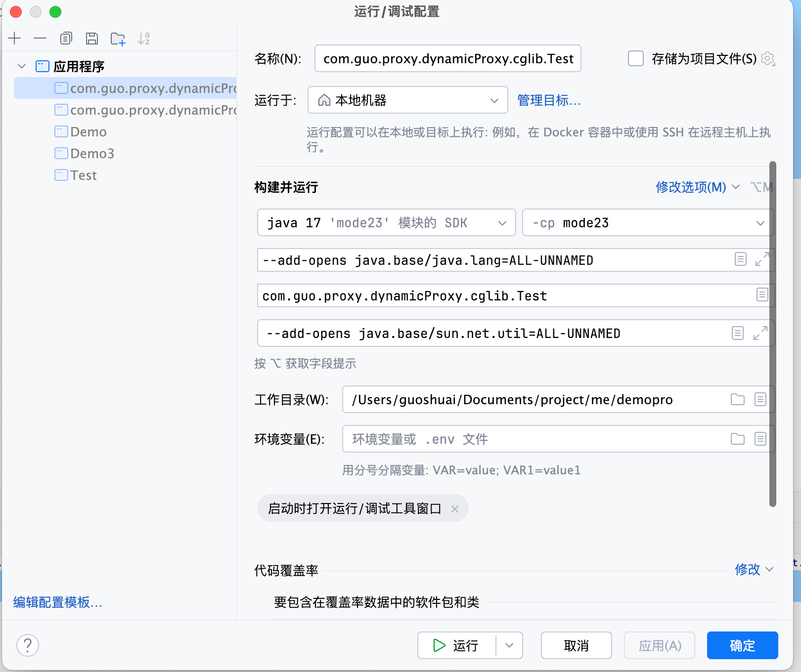Copy the selected configuration

coord(66,38)
